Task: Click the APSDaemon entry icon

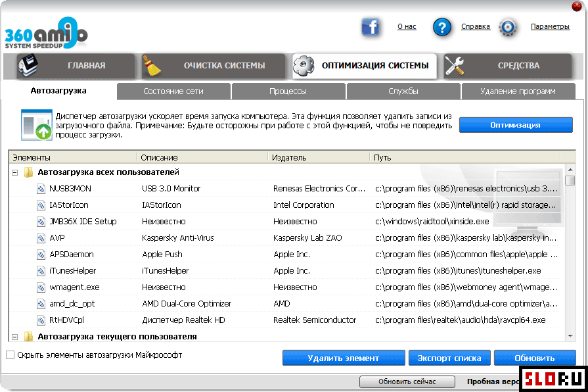Action: (x=41, y=255)
